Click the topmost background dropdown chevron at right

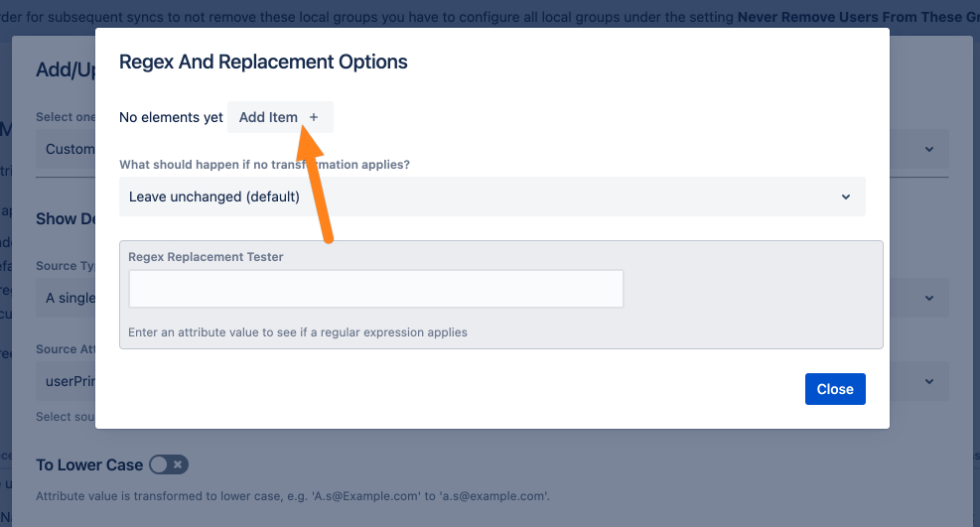click(x=929, y=149)
